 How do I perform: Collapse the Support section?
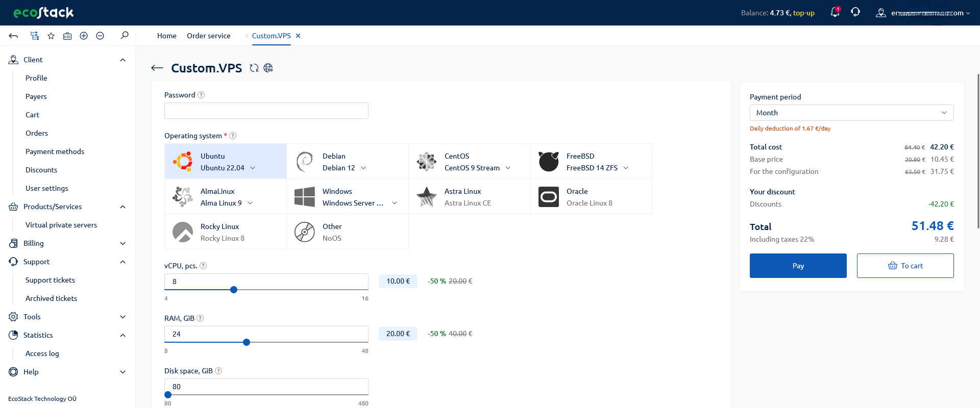(122, 262)
